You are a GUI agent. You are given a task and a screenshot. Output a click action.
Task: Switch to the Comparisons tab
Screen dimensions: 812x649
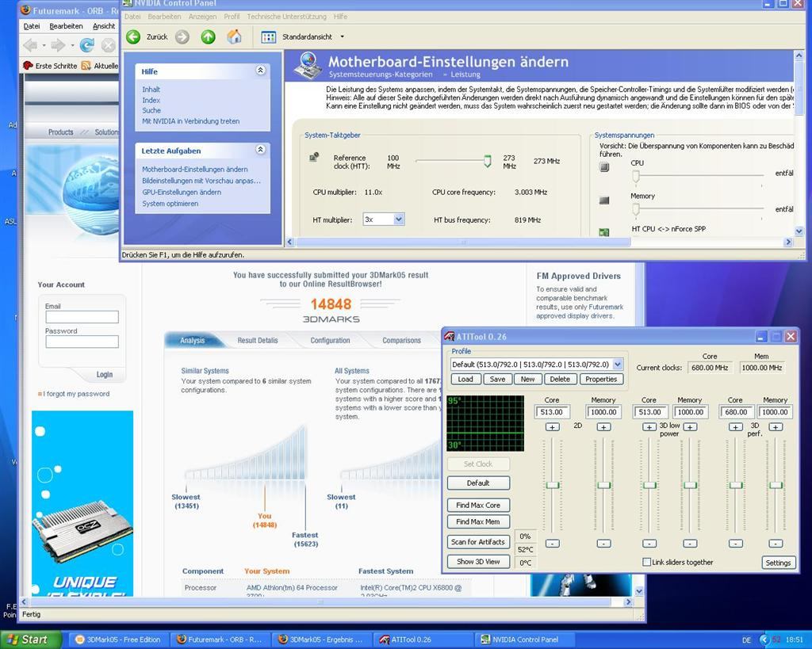tap(401, 341)
